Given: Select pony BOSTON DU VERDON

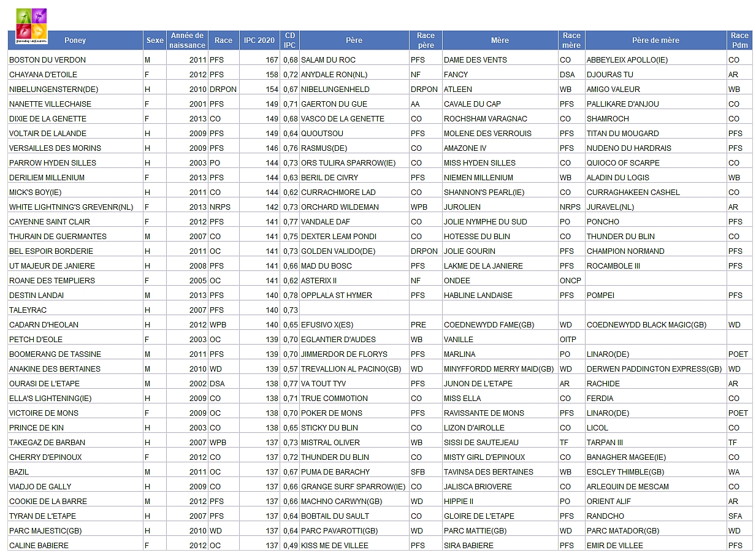Looking at the screenshot, I should coord(47,60).
